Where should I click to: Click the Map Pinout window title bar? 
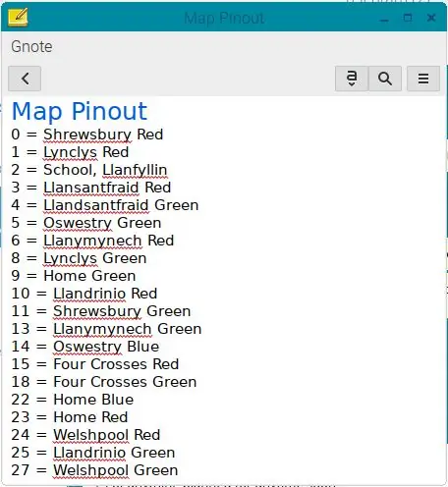pyautogui.click(x=224, y=18)
